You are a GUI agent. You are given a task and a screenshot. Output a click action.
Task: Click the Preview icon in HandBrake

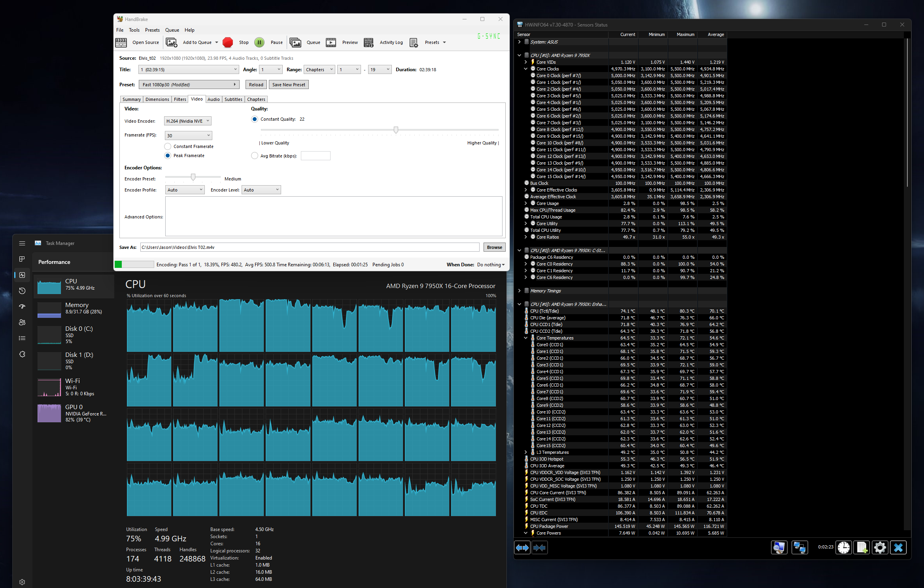coord(331,42)
